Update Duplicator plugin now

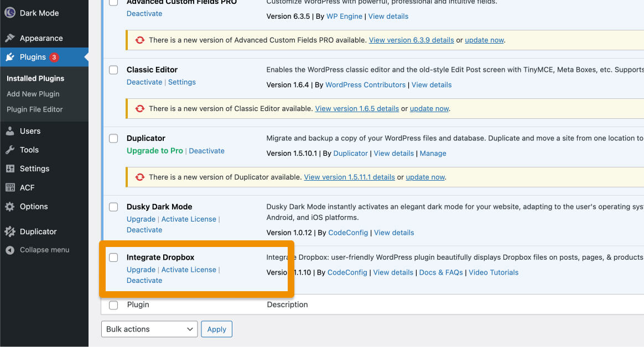pyautogui.click(x=425, y=177)
